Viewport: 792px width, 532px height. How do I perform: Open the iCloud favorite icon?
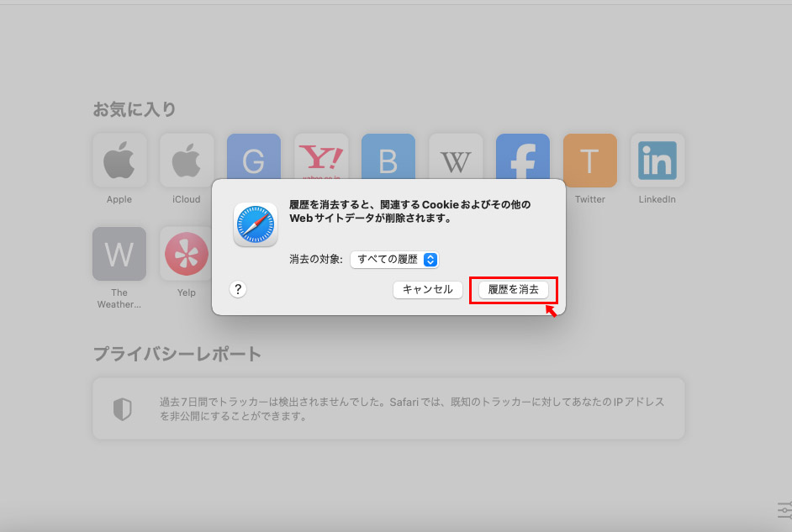tap(187, 161)
